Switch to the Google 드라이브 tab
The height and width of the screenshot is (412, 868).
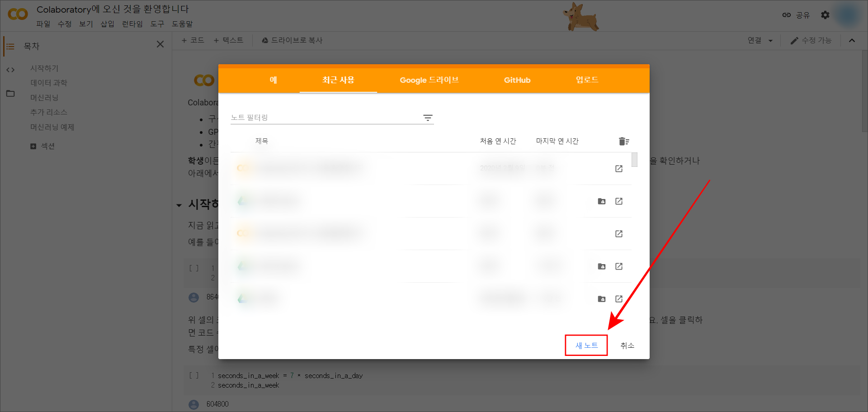(x=429, y=80)
